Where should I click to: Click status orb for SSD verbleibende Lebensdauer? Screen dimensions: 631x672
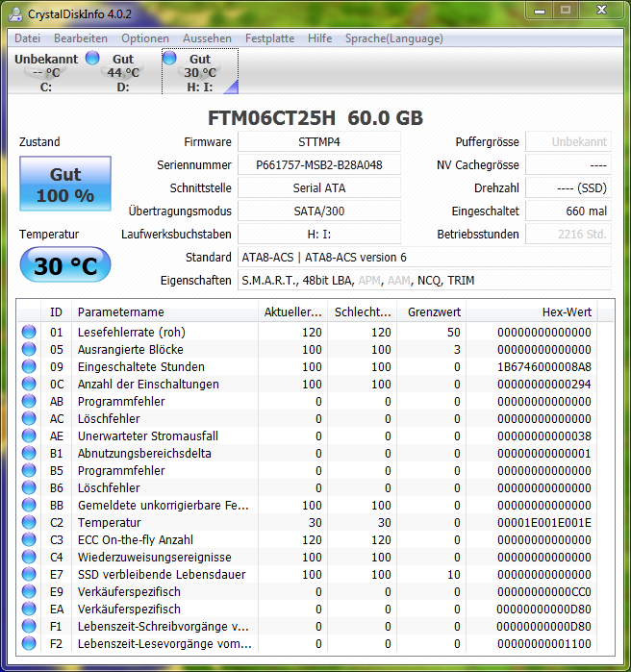click(x=29, y=574)
